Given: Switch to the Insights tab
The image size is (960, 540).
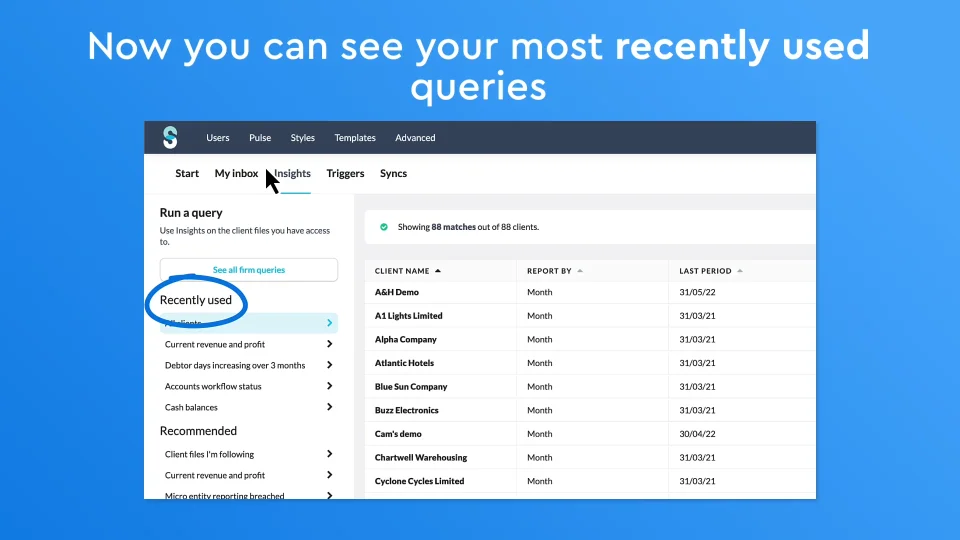Looking at the screenshot, I should 293,173.
